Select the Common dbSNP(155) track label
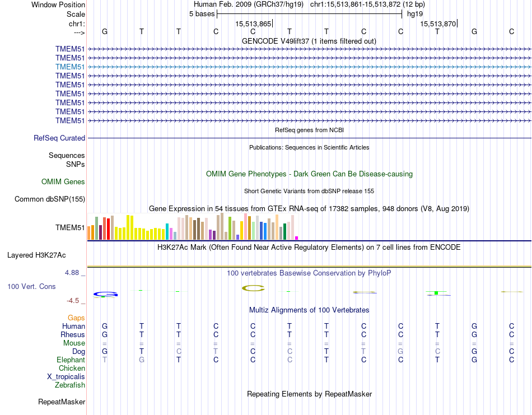The image size is (532, 415). click(50, 199)
